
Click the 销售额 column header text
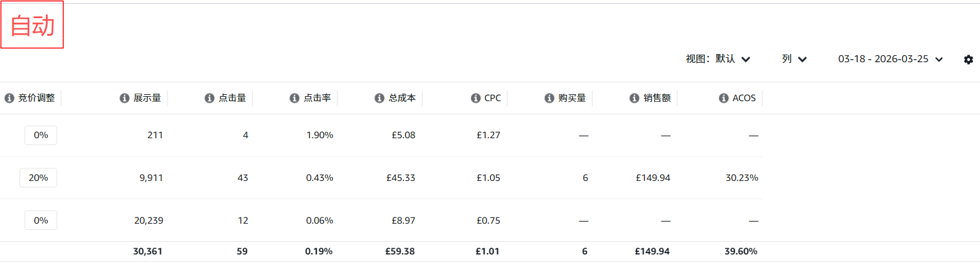(657, 98)
